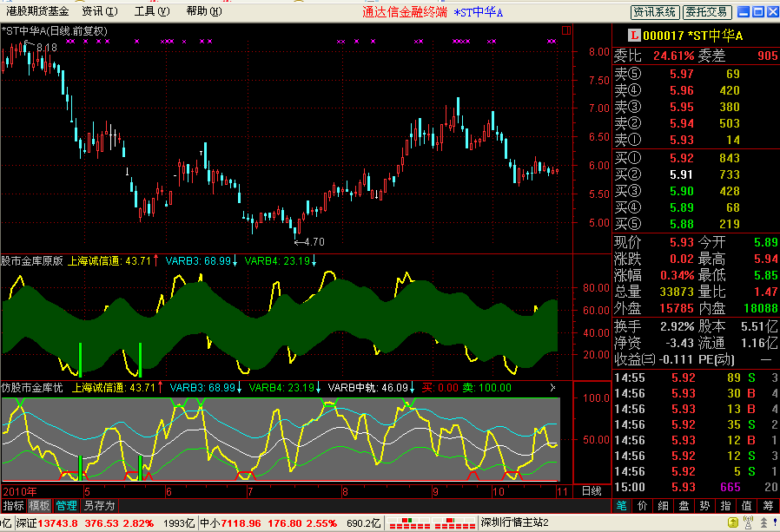780x532 pixels.
Task: Click the 卖⑤ ask price 5.97
Action: [x=682, y=74]
